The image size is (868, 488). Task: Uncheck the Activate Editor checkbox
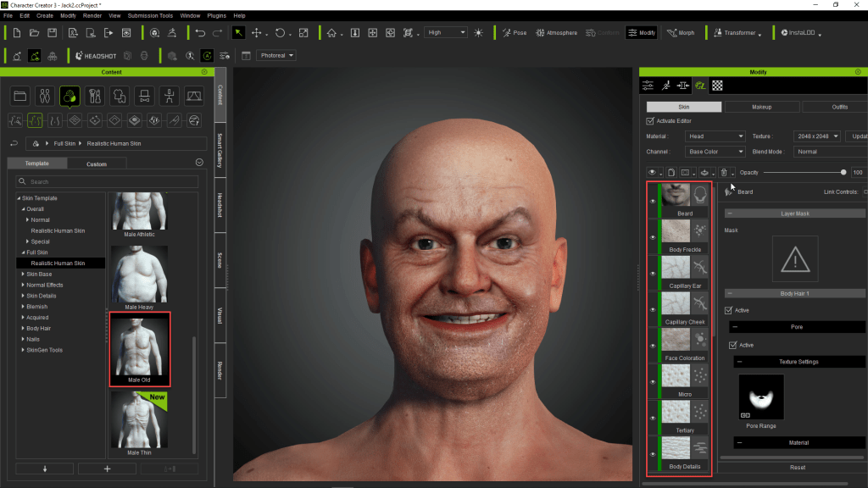tap(650, 121)
